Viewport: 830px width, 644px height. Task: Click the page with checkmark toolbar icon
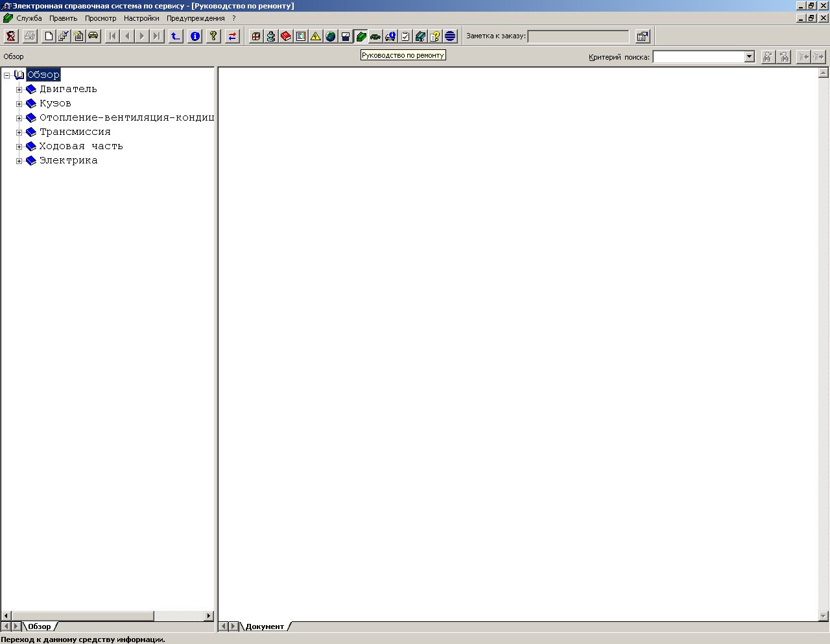tap(64, 36)
